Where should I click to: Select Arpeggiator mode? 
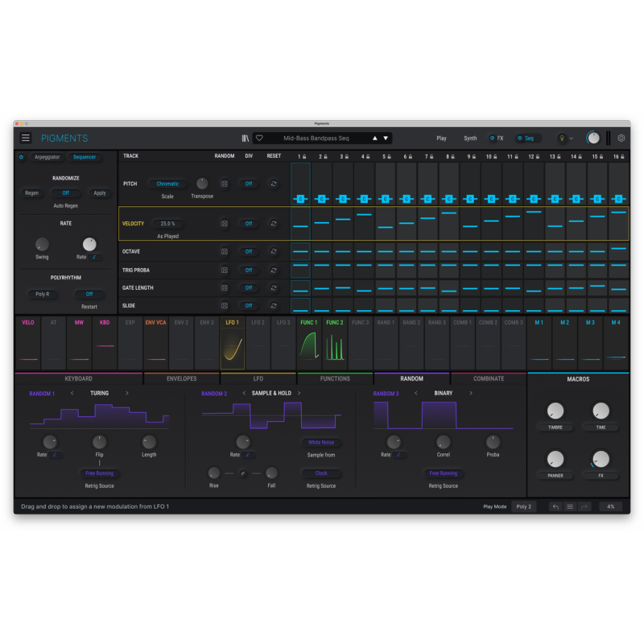point(47,157)
